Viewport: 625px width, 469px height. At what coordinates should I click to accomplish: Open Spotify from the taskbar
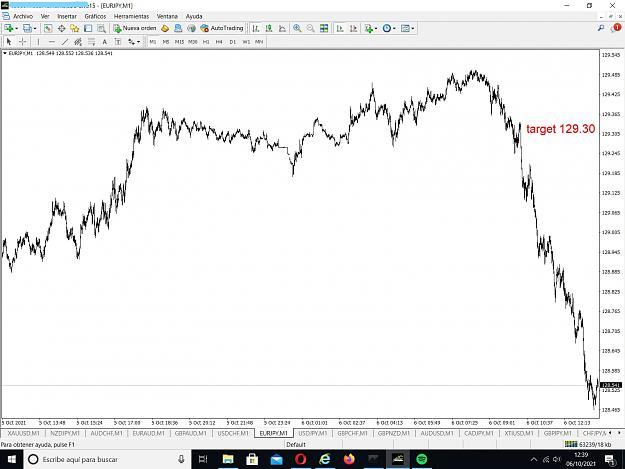422,459
